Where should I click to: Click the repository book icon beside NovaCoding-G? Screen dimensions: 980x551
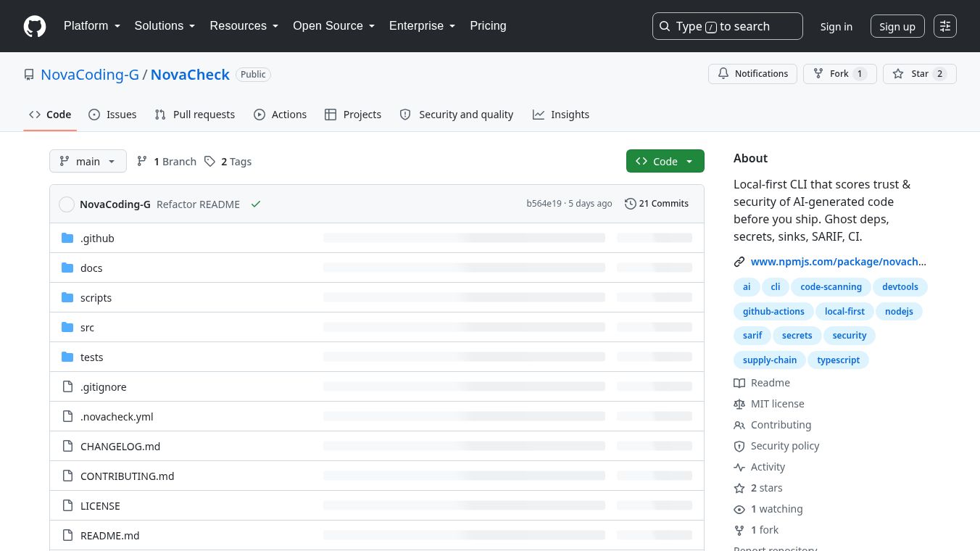click(x=29, y=75)
